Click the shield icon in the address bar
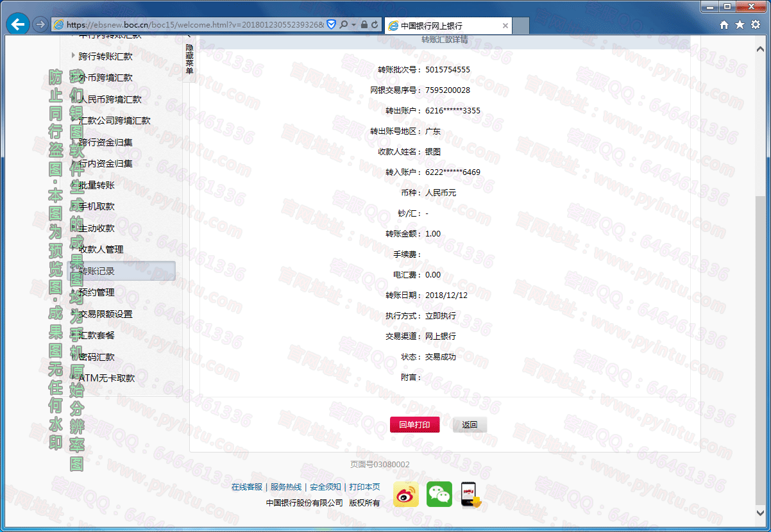Screen dimensions: 771x532 (x=331, y=25)
